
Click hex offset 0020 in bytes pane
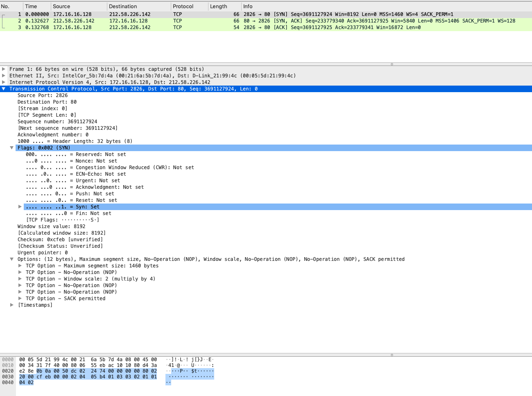coord(8,371)
